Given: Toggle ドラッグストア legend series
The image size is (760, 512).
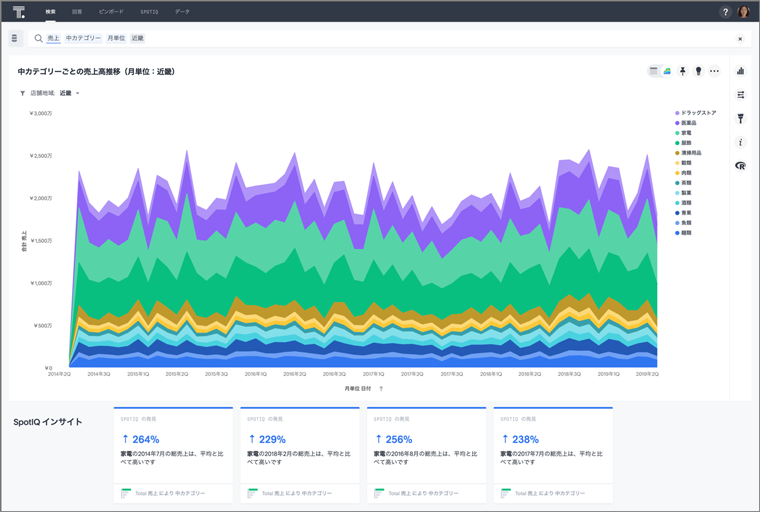Looking at the screenshot, I should click(698, 113).
